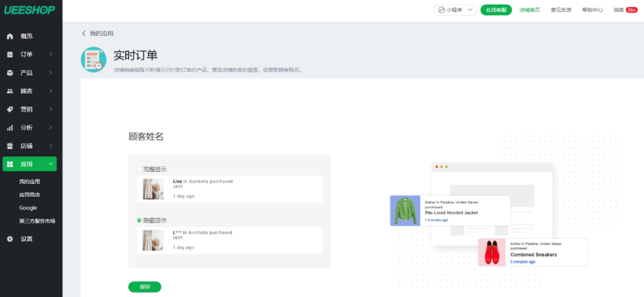644x297 pixels.
Task: Collapse the 应用 menu chevron
Action: (51, 164)
